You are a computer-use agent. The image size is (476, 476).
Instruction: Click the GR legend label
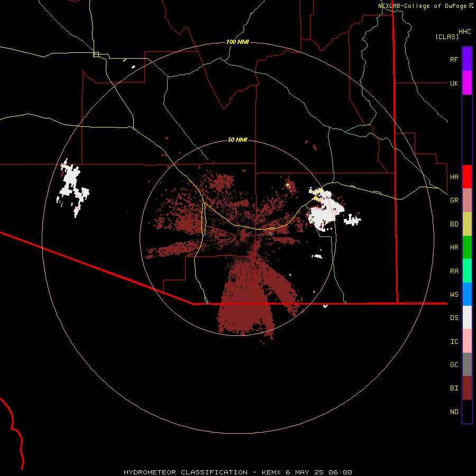click(x=454, y=200)
